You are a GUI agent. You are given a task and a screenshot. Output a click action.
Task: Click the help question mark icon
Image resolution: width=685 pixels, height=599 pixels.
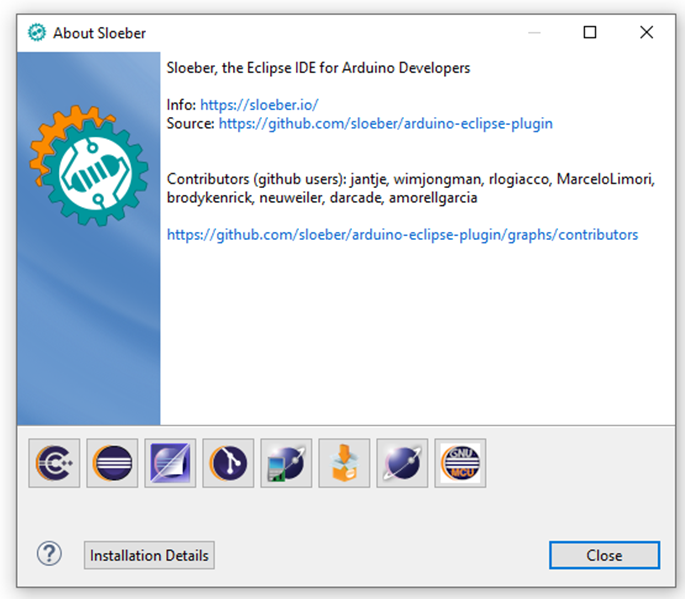point(49,554)
